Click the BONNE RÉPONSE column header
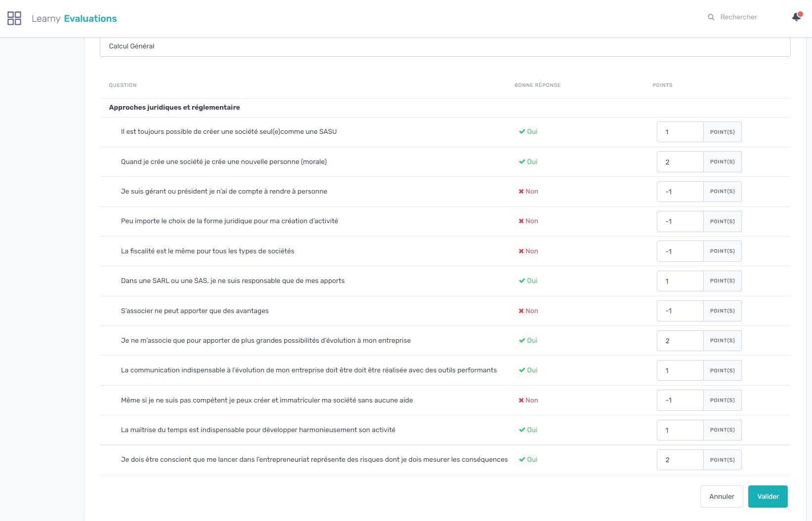The image size is (812, 521). [x=537, y=85]
